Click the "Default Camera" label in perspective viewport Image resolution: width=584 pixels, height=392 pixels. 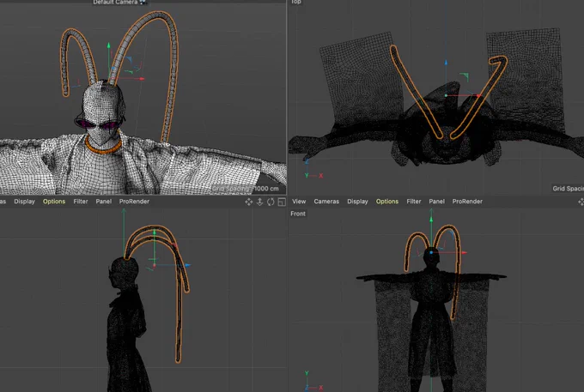pyautogui.click(x=115, y=3)
